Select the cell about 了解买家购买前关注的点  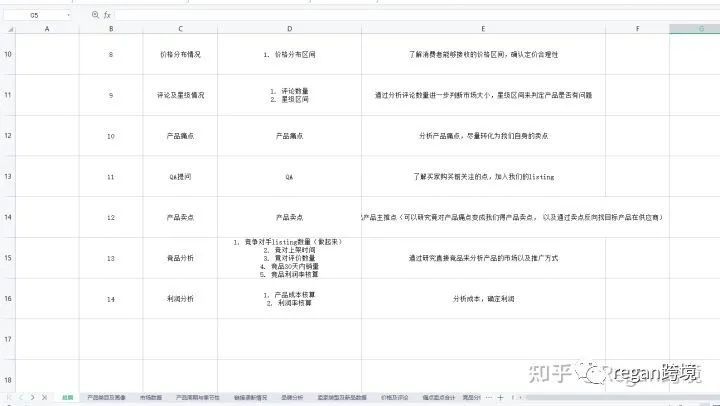coord(484,176)
